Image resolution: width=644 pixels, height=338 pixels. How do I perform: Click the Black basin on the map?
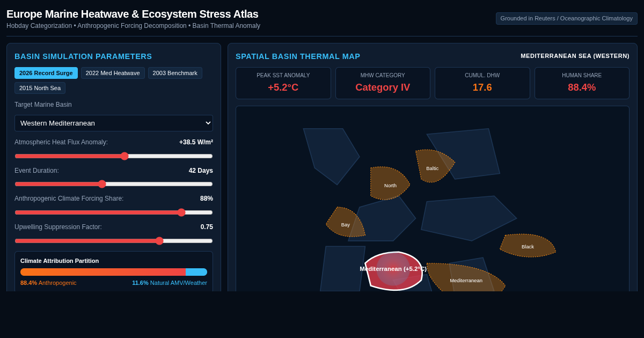[x=528, y=246]
